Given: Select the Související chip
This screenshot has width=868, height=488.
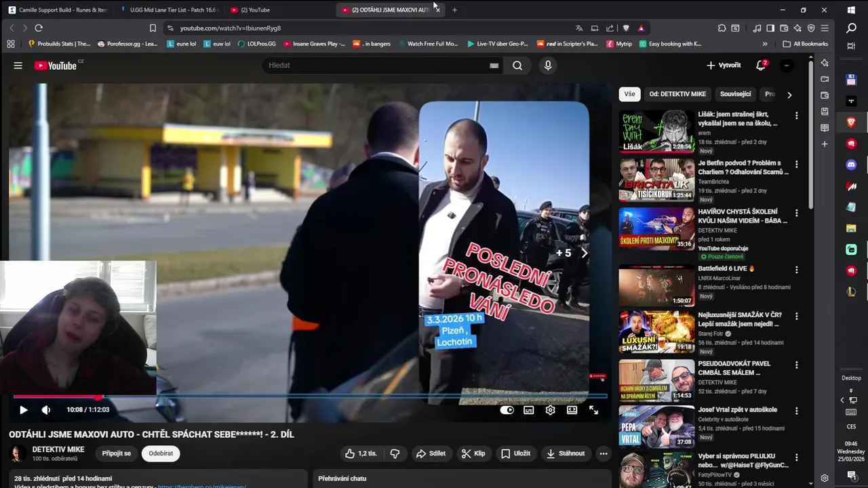Looking at the screenshot, I should tap(736, 94).
